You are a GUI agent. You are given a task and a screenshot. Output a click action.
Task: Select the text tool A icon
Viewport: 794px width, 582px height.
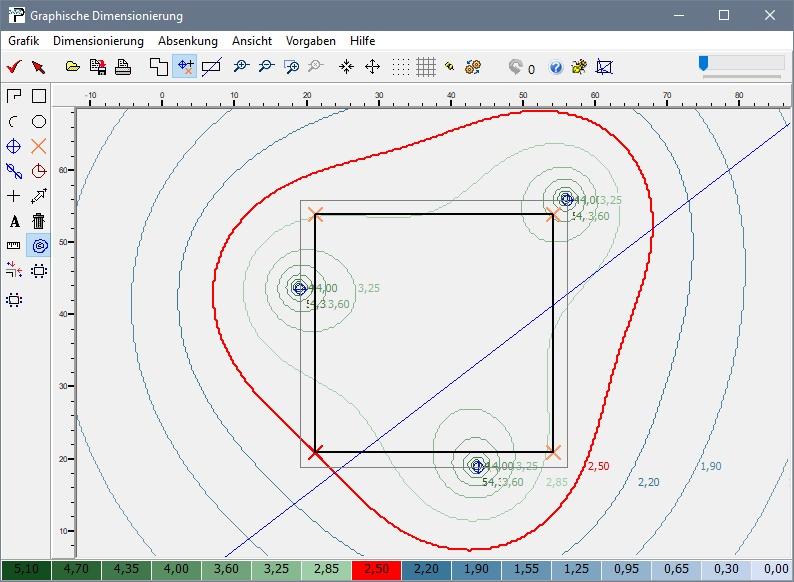(x=14, y=221)
